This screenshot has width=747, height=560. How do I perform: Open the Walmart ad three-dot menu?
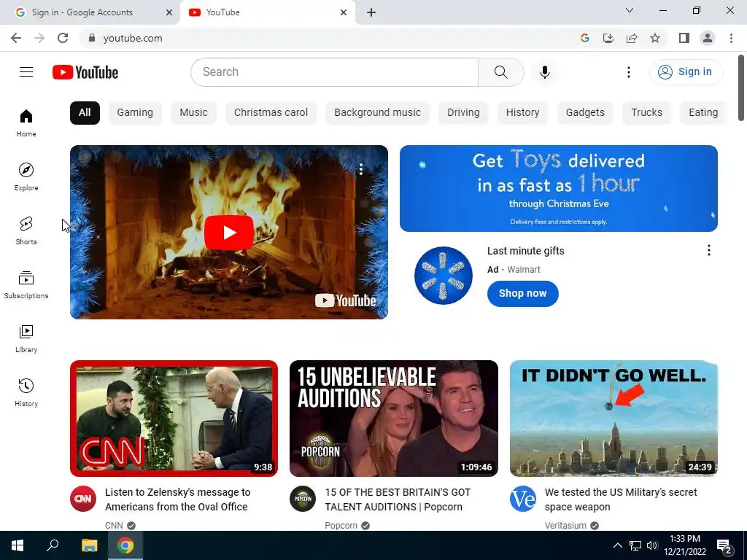tap(709, 251)
